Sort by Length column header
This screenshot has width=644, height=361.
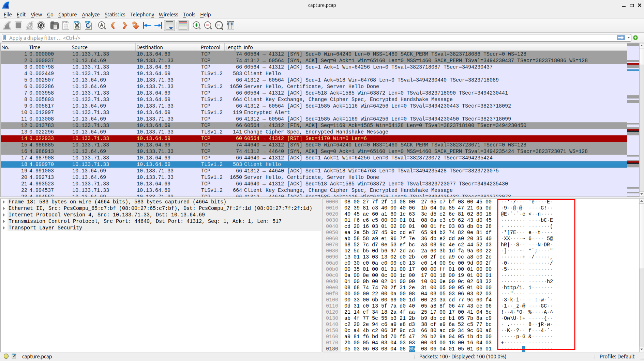[x=233, y=47]
